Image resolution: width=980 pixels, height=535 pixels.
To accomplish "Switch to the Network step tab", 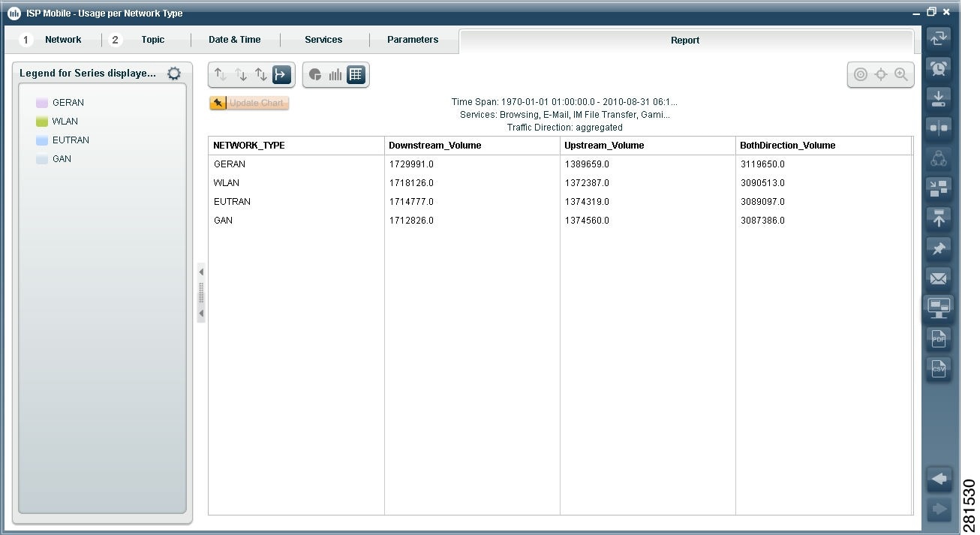I will click(63, 39).
